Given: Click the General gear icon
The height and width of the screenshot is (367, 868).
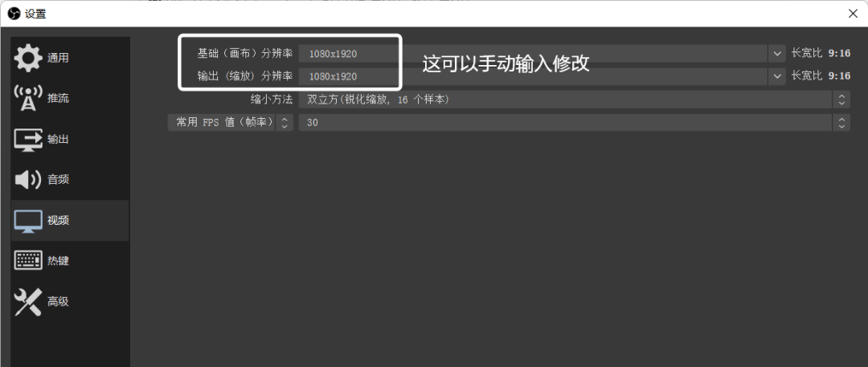Looking at the screenshot, I should tap(28, 58).
